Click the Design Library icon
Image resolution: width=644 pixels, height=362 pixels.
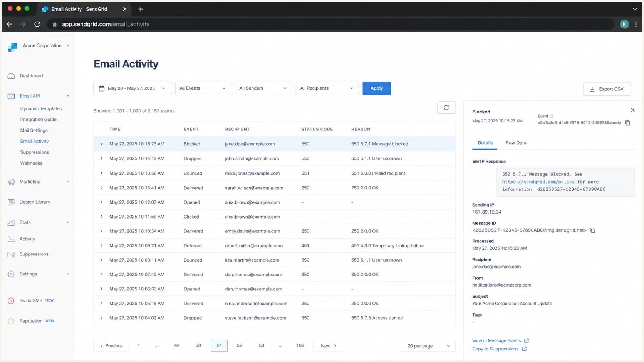click(x=11, y=202)
